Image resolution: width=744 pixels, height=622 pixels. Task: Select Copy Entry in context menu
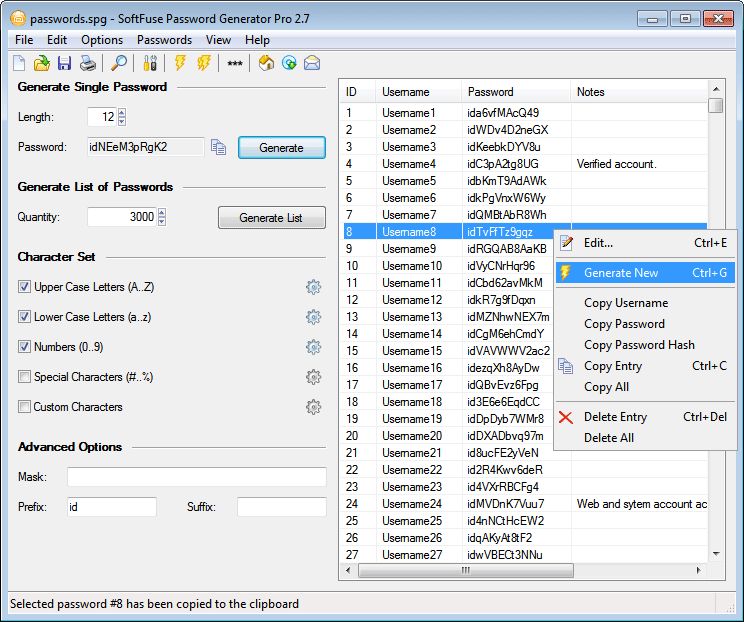coord(645,366)
